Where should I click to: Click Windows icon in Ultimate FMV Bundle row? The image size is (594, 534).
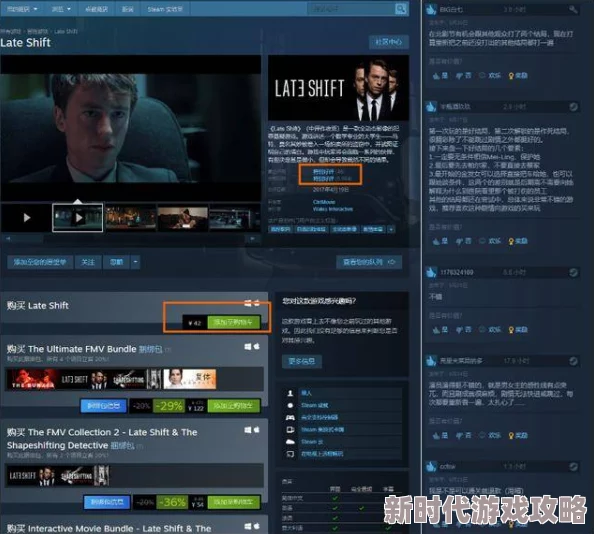pos(248,347)
